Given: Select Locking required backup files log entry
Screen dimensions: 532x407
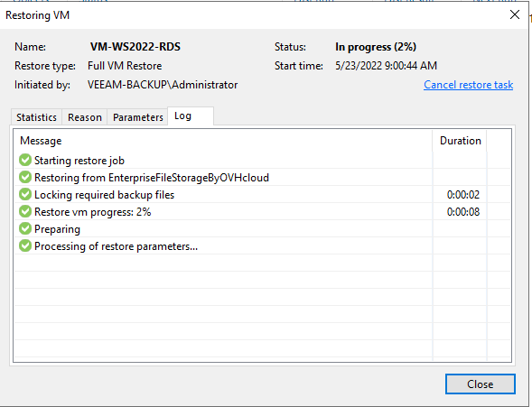Looking at the screenshot, I should click(262, 195).
